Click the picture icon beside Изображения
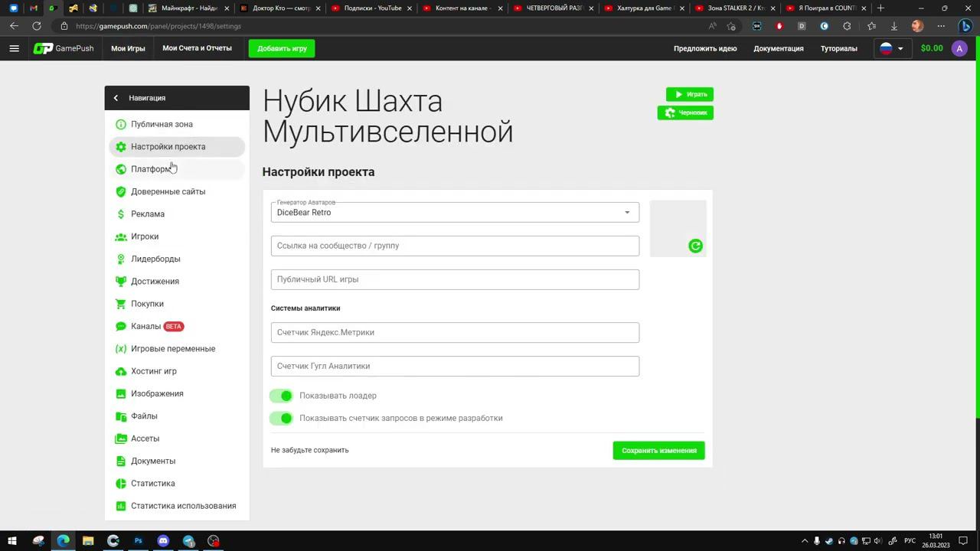The height and width of the screenshot is (551, 980). 120,393
